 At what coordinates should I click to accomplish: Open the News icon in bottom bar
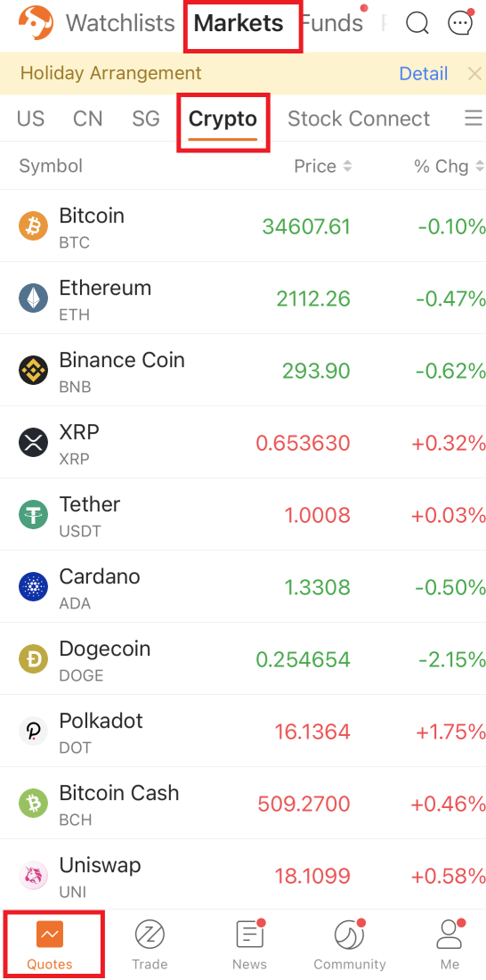249,935
